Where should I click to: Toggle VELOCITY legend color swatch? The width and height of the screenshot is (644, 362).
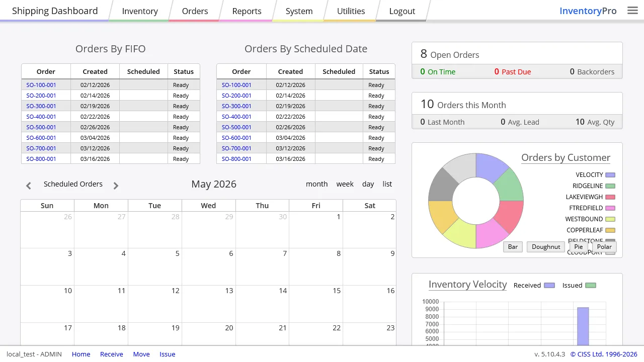coord(610,175)
